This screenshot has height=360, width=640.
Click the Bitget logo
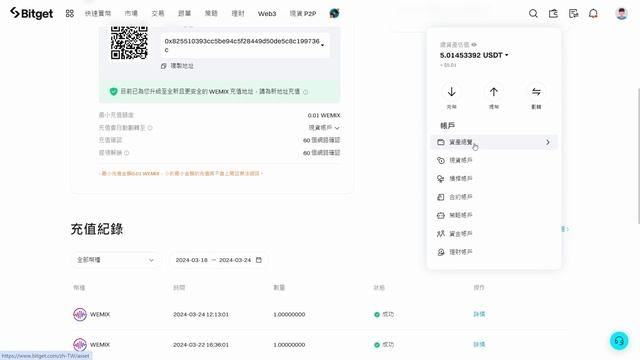(x=31, y=13)
